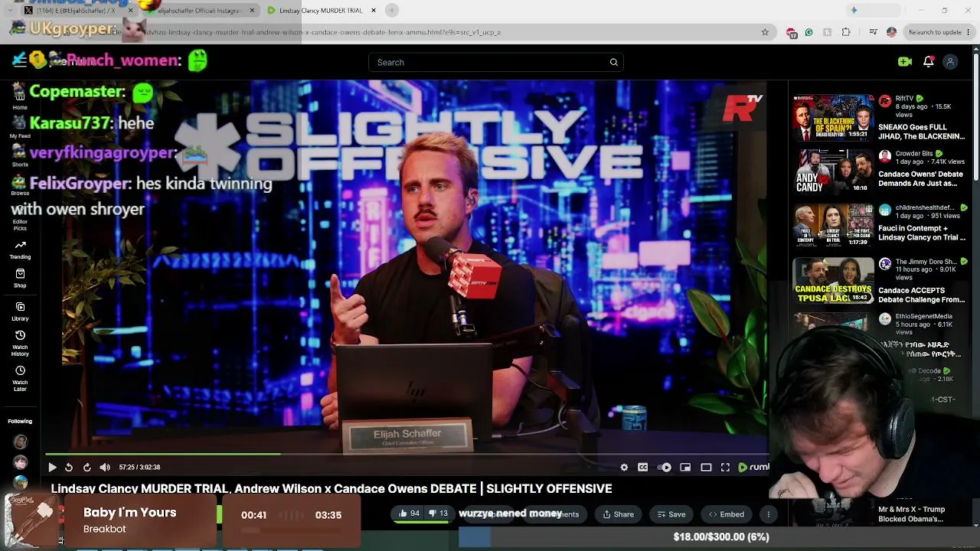980x551 pixels.
Task: Open Watch Later in sidebar
Action: 20,378
